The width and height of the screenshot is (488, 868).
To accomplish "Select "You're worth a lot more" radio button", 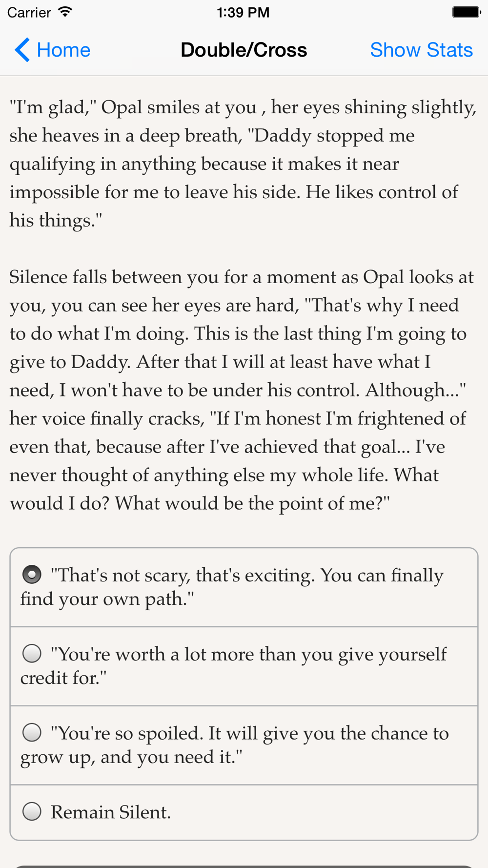I will click(x=32, y=654).
